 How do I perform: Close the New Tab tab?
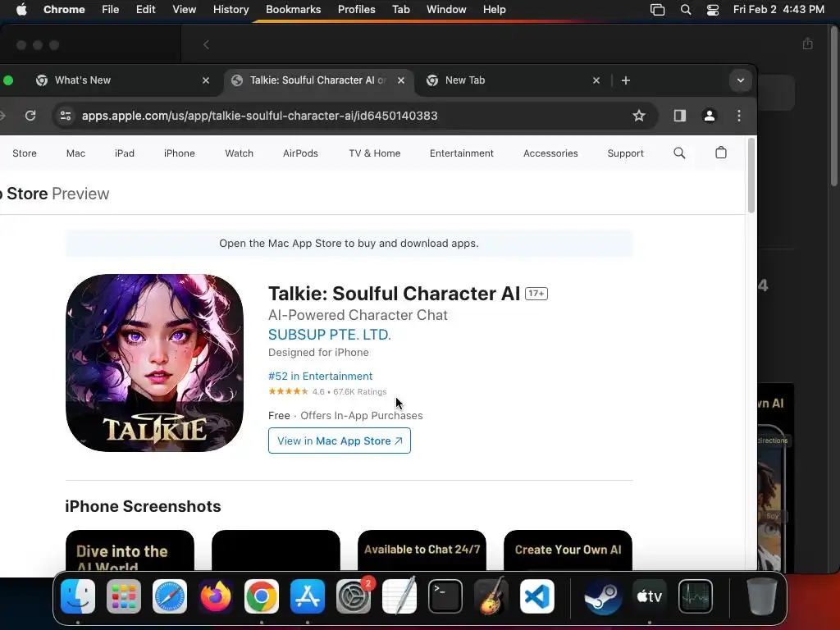pos(596,80)
